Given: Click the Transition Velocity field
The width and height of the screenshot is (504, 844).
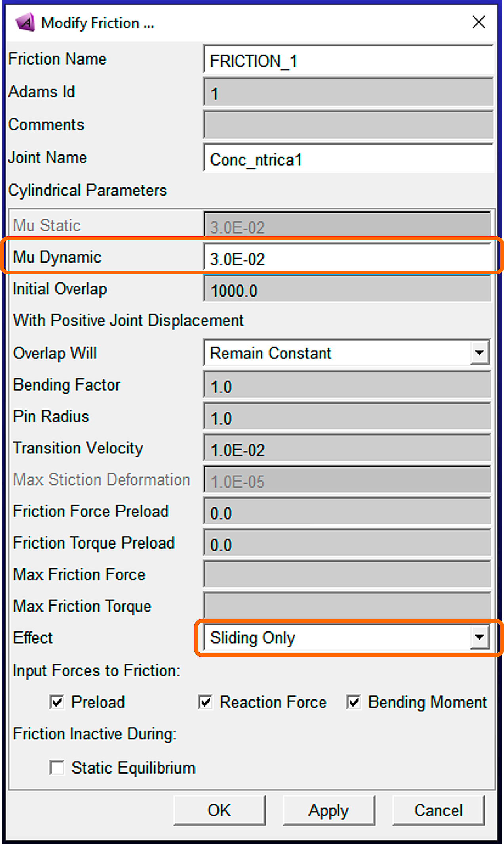Looking at the screenshot, I should (x=347, y=449).
